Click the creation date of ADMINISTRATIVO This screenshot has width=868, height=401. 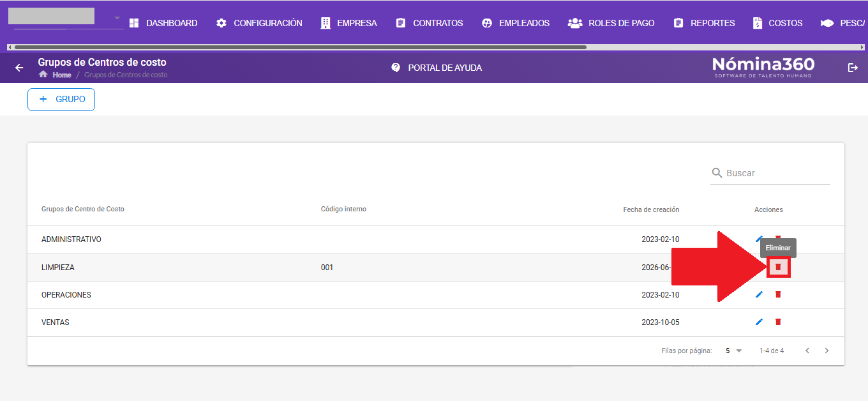tap(661, 239)
